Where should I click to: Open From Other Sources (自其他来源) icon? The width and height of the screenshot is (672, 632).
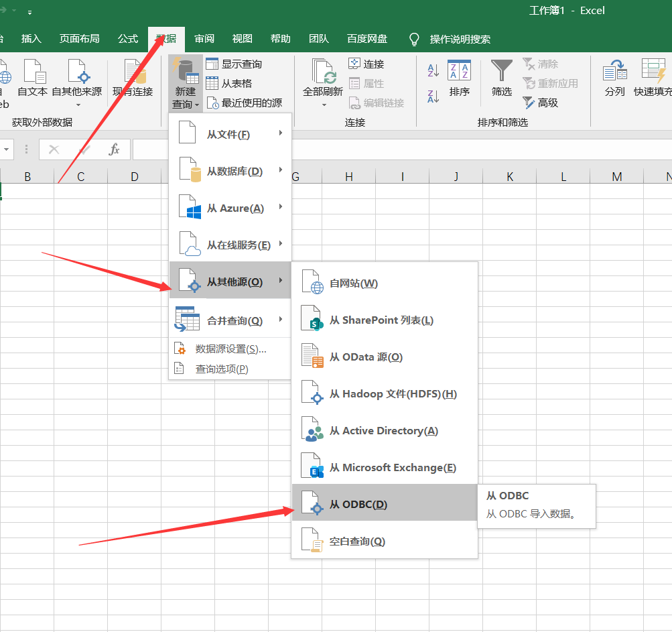point(79,71)
